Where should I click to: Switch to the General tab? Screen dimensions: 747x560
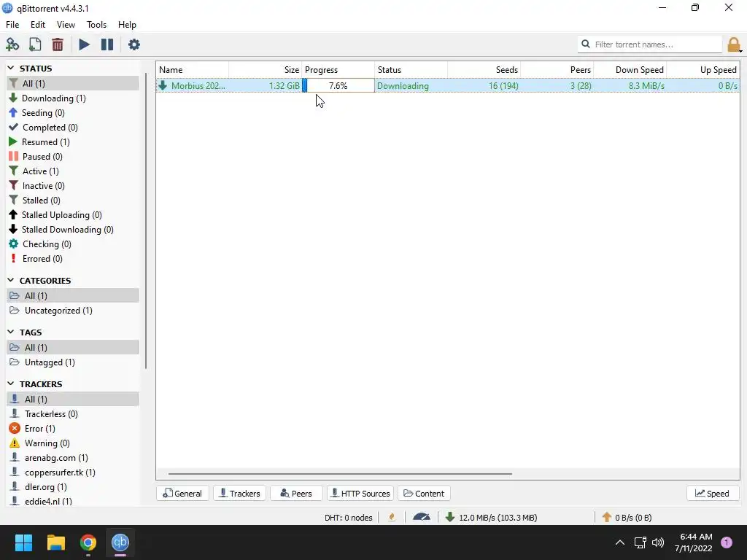[x=182, y=494]
